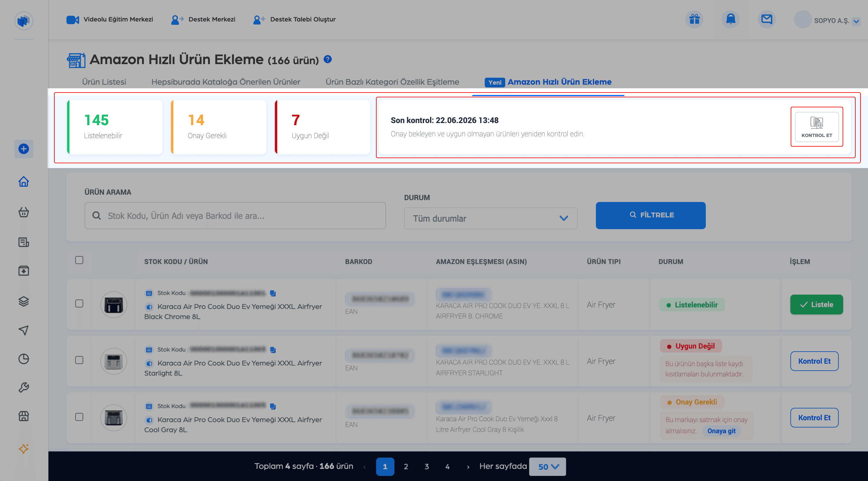Focus the product search input field
The image size is (868, 481).
235,216
